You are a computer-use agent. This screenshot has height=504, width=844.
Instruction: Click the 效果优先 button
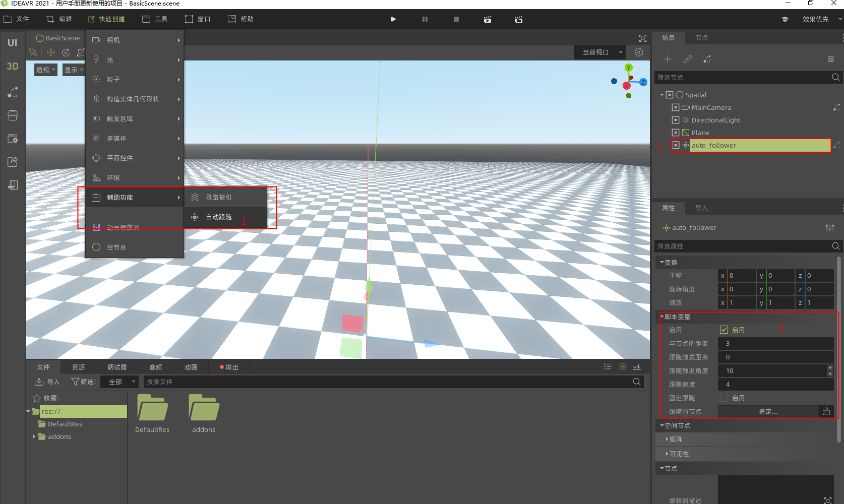[816, 19]
